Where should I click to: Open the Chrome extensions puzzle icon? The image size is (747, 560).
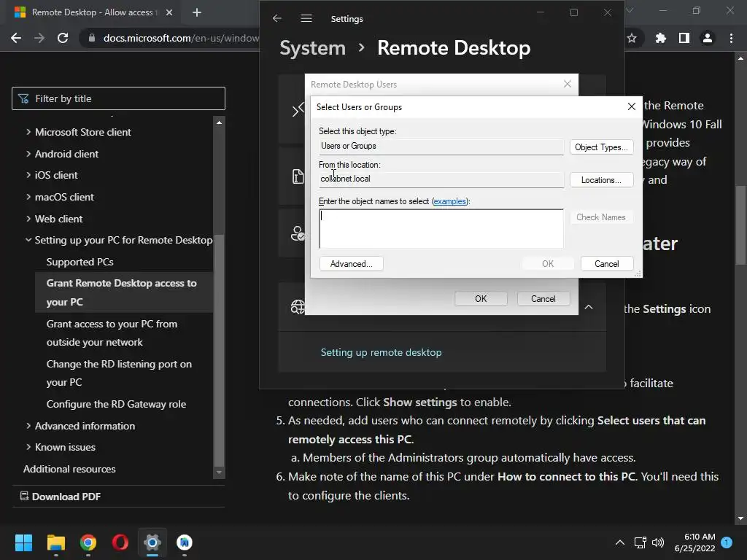(661, 38)
